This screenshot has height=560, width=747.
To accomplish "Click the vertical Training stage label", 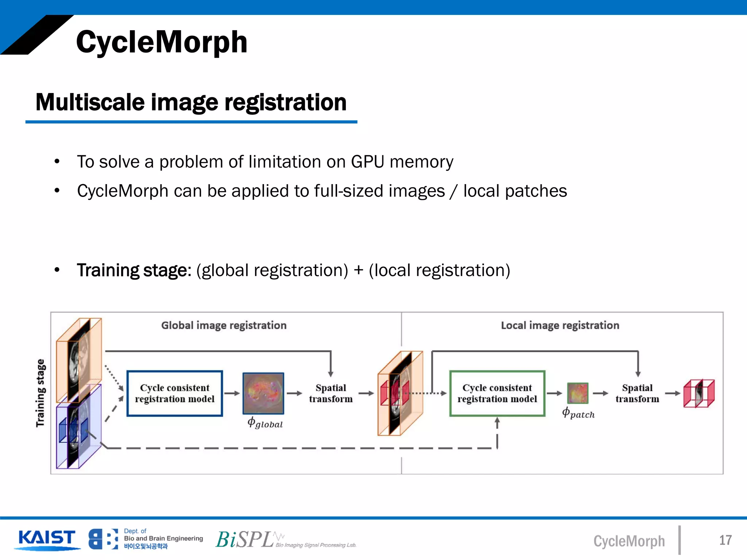I will click(x=40, y=393).
